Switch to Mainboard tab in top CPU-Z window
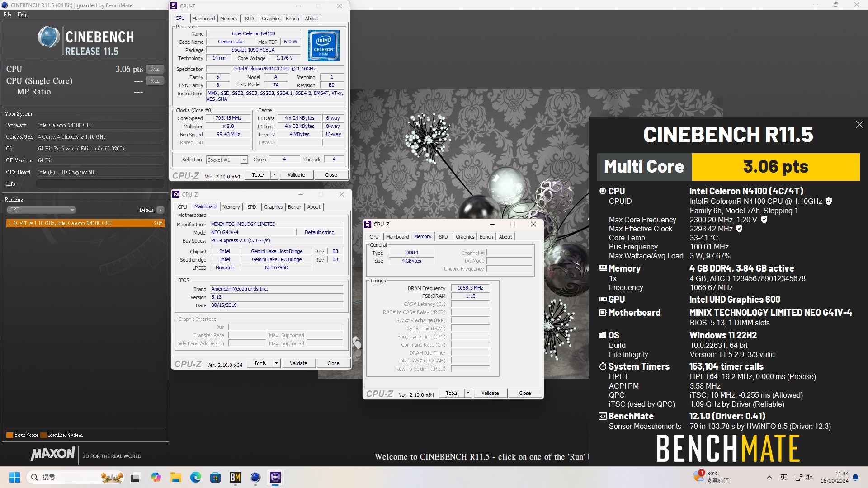The image size is (868, 488). tap(203, 19)
